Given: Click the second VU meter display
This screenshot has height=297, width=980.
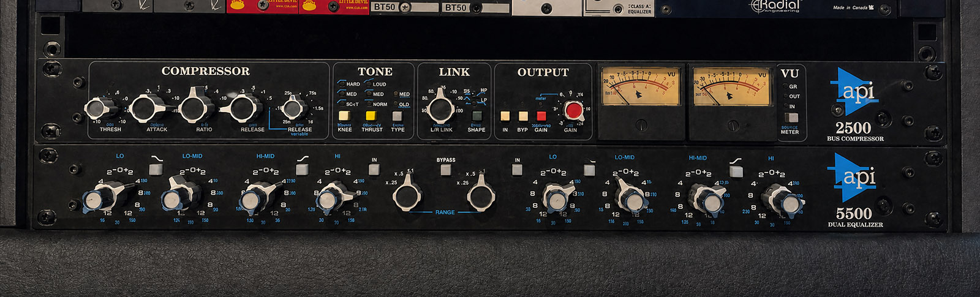Looking at the screenshot, I should [731, 88].
